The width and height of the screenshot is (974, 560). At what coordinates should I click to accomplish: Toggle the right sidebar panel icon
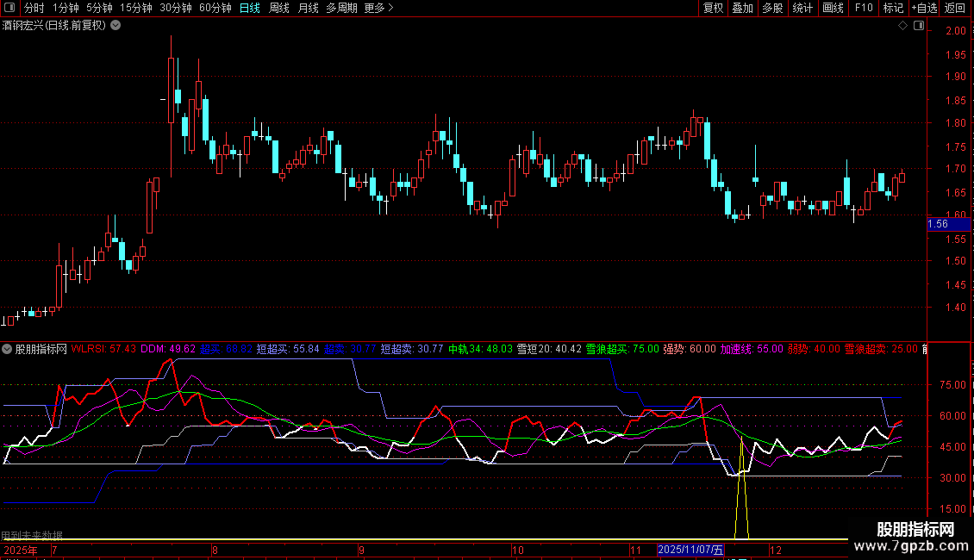point(918,26)
